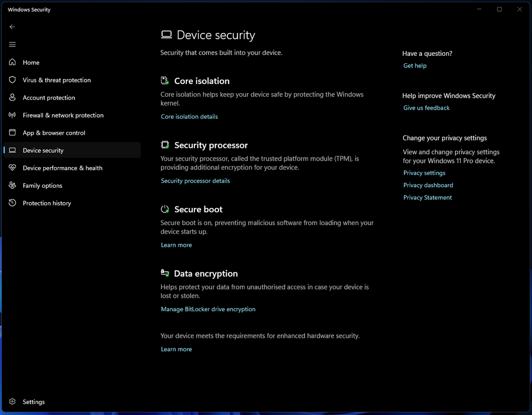The image size is (532, 415).
Task: Click the laptop icon beside Device security heading
Action: click(166, 35)
